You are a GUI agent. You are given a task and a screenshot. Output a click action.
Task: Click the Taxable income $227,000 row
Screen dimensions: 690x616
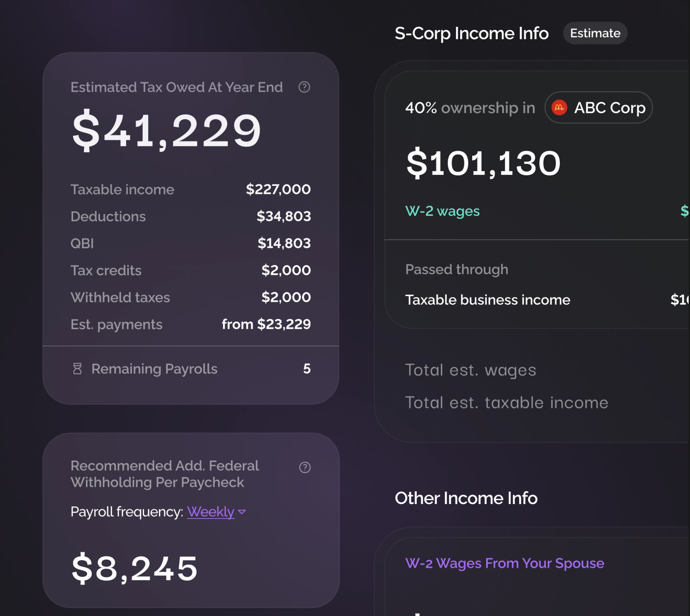click(191, 190)
